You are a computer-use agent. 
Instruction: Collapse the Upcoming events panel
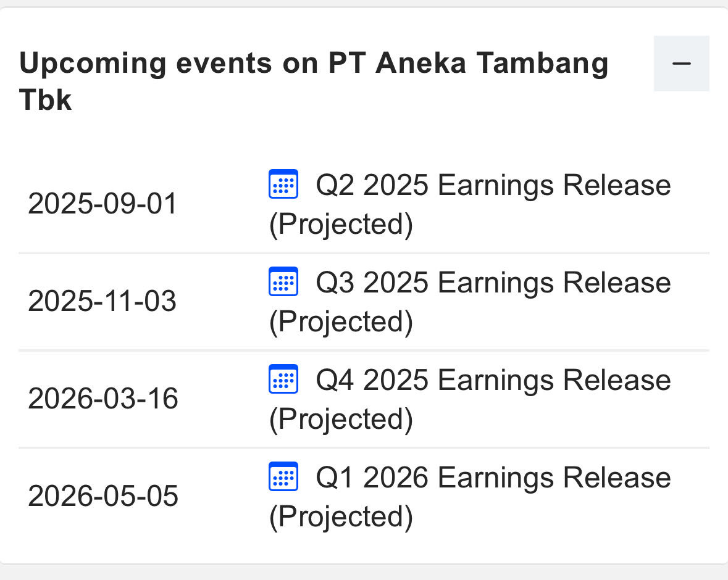tap(681, 64)
